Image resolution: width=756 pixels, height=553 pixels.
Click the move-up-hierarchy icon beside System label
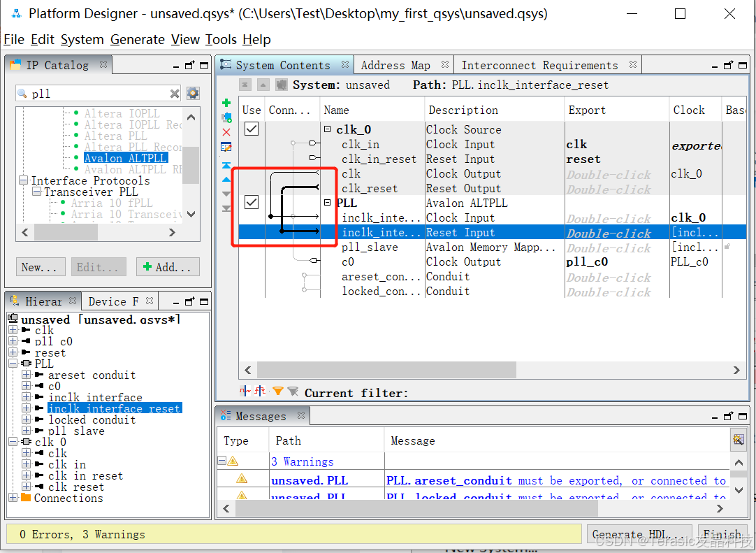click(x=263, y=85)
